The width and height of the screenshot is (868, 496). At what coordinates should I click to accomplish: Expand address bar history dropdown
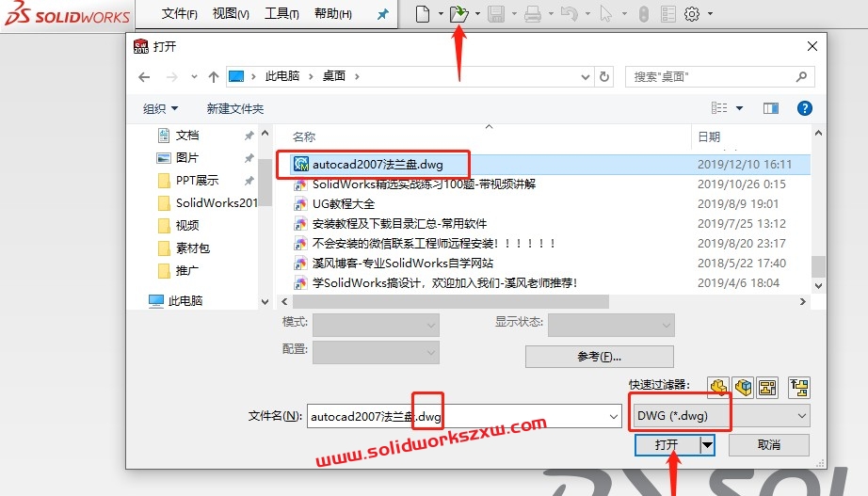tap(586, 77)
